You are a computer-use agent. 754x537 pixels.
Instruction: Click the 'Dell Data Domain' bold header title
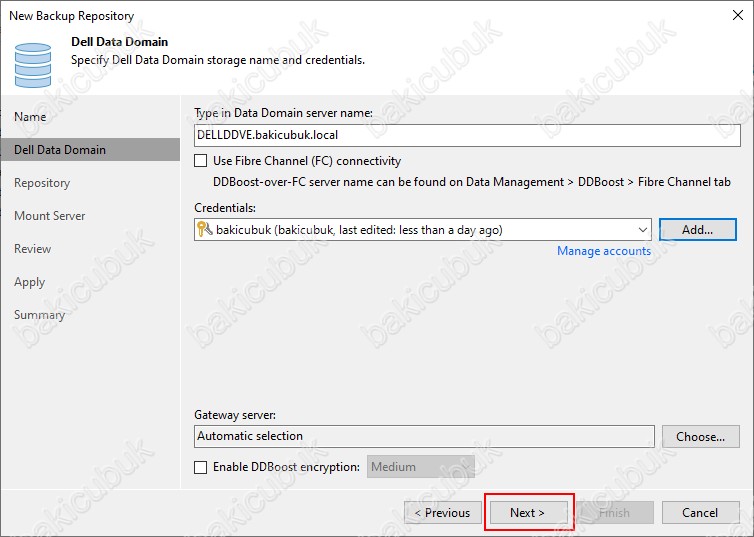coord(119,42)
